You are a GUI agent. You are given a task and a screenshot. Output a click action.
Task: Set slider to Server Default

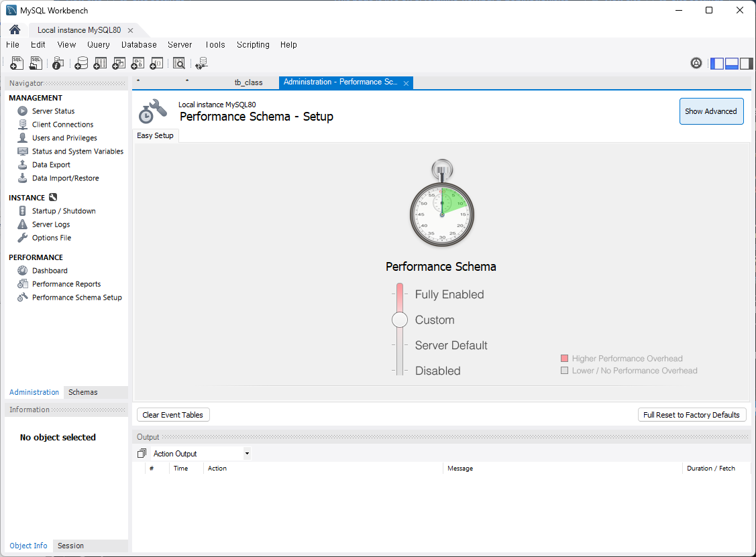click(x=451, y=345)
